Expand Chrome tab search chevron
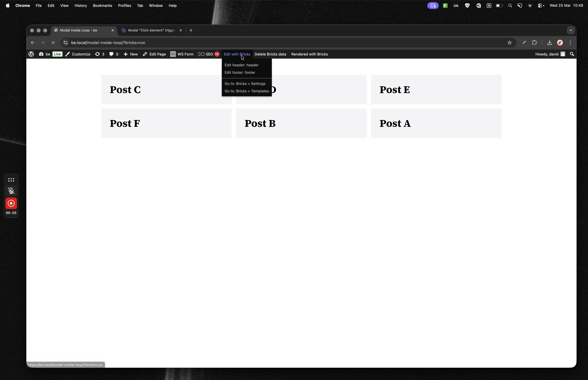 click(570, 30)
